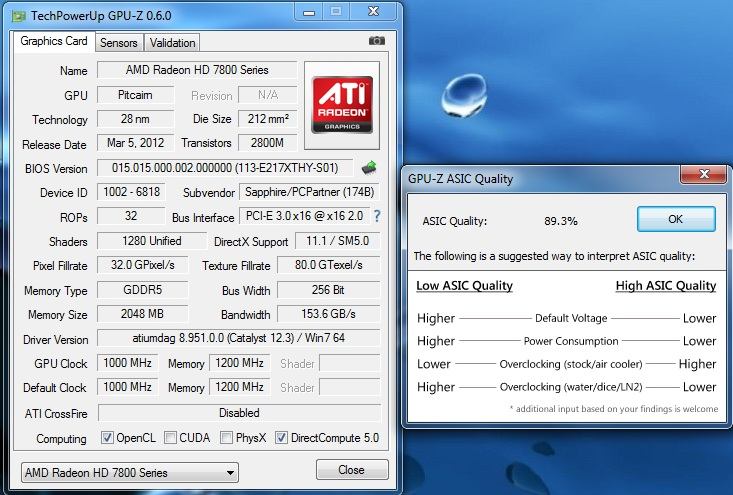733x495 pixels.
Task: Click the GPU-Z title bar app icon
Action: pos(19,16)
